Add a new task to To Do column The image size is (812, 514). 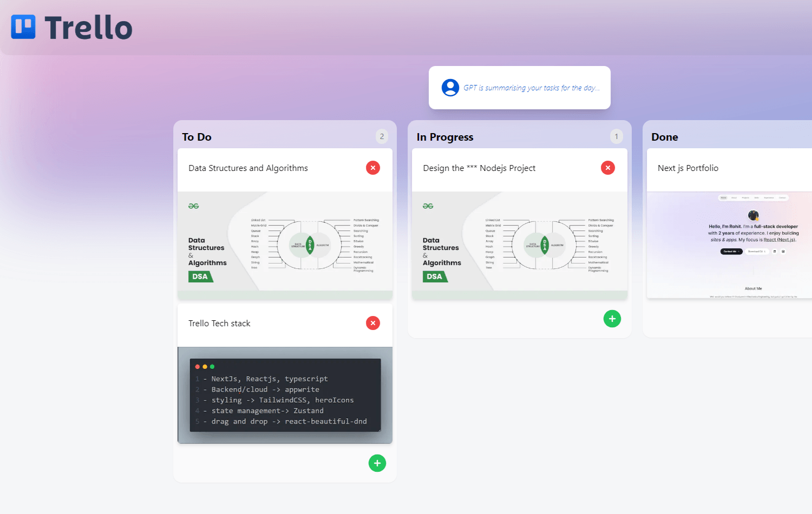pos(377,463)
